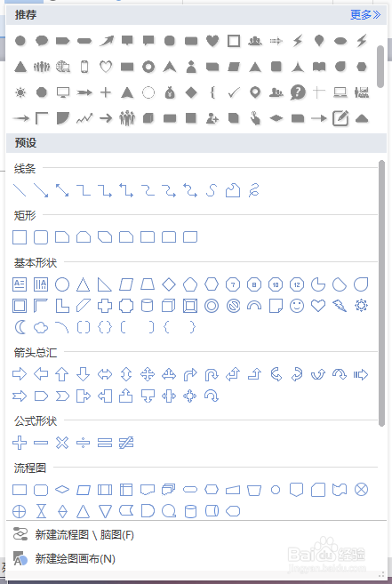The image size is (392, 584).
Task: Insert the right arrow block shape
Action: click(x=20, y=374)
